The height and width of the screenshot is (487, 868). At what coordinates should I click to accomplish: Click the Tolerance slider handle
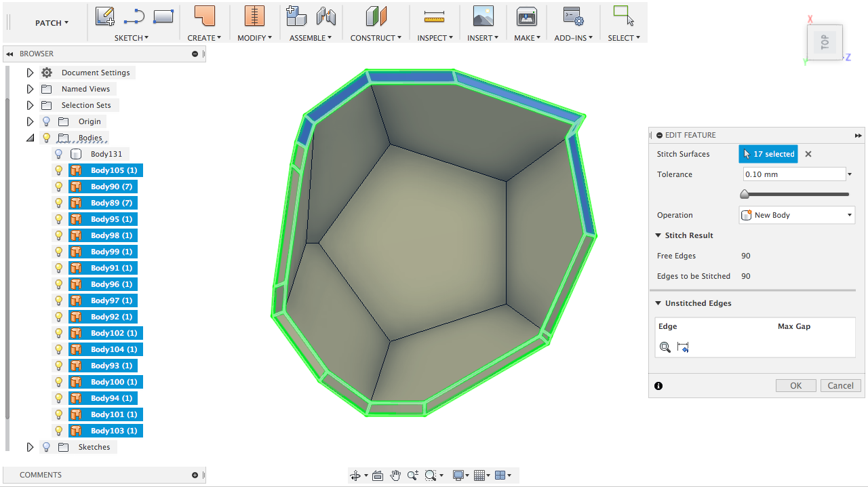(x=745, y=195)
